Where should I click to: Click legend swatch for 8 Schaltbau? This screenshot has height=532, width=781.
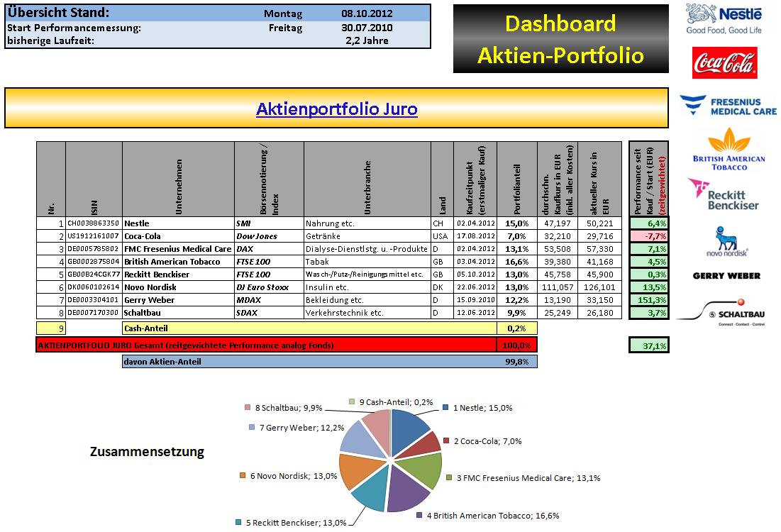[248, 407]
